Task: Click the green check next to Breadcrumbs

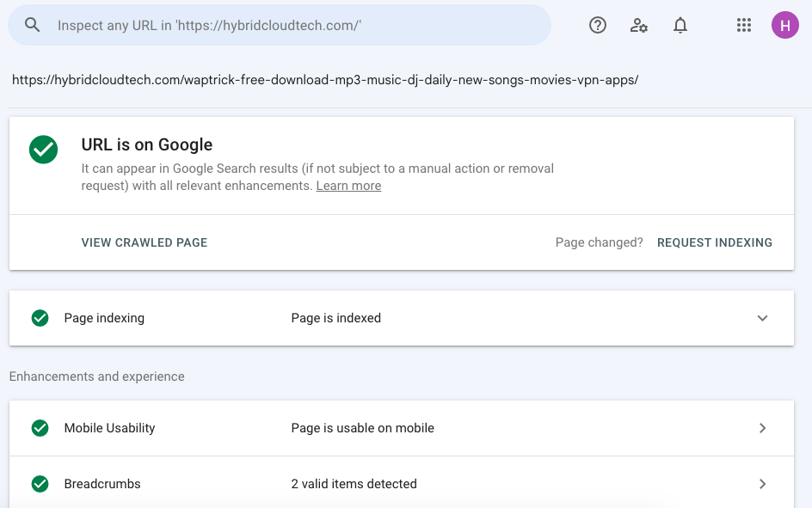Action: click(40, 484)
